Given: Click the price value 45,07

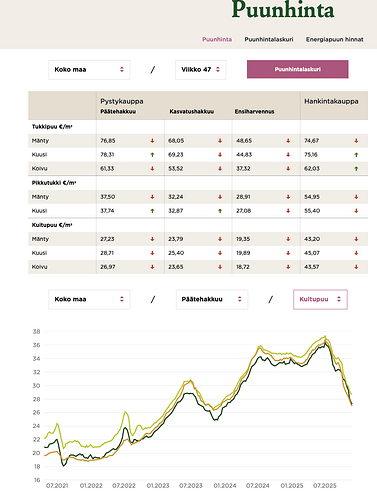Looking at the screenshot, I should pyautogui.click(x=312, y=253).
